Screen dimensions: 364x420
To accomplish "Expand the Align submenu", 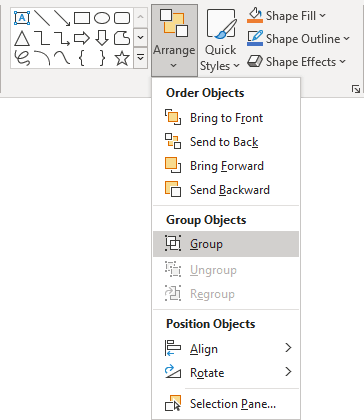I will [226, 348].
